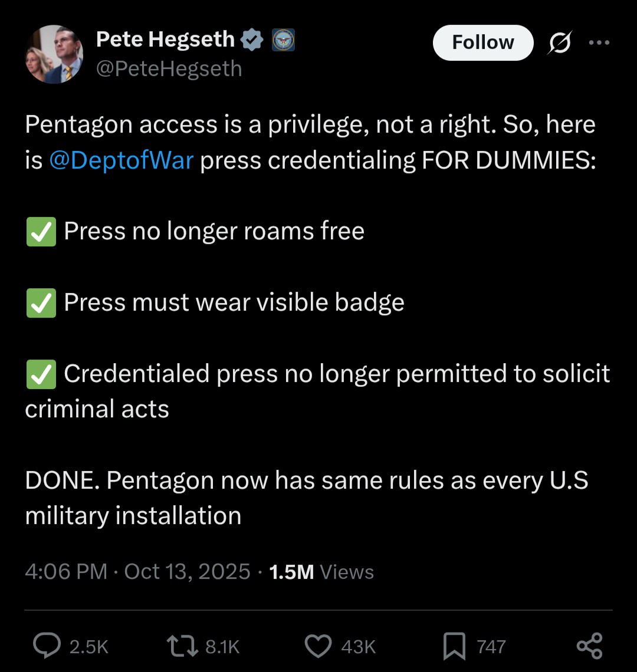The height and width of the screenshot is (672, 637).
Task: View the 1.5M Views analytics
Action: 321,572
